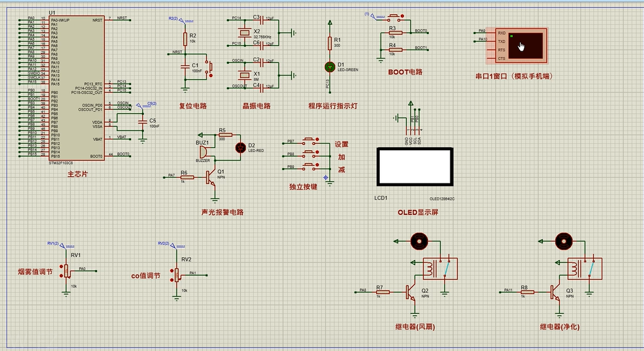Click the 独立按键 label

pyautogui.click(x=303, y=187)
